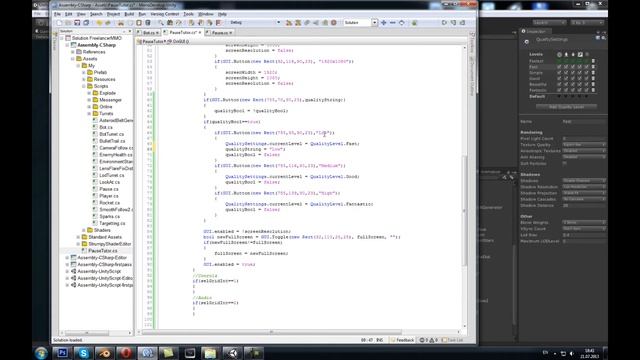The width and height of the screenshot is (640, 360).
Task: Switch to Unity from the taskbar
Action: coord(232,353)
